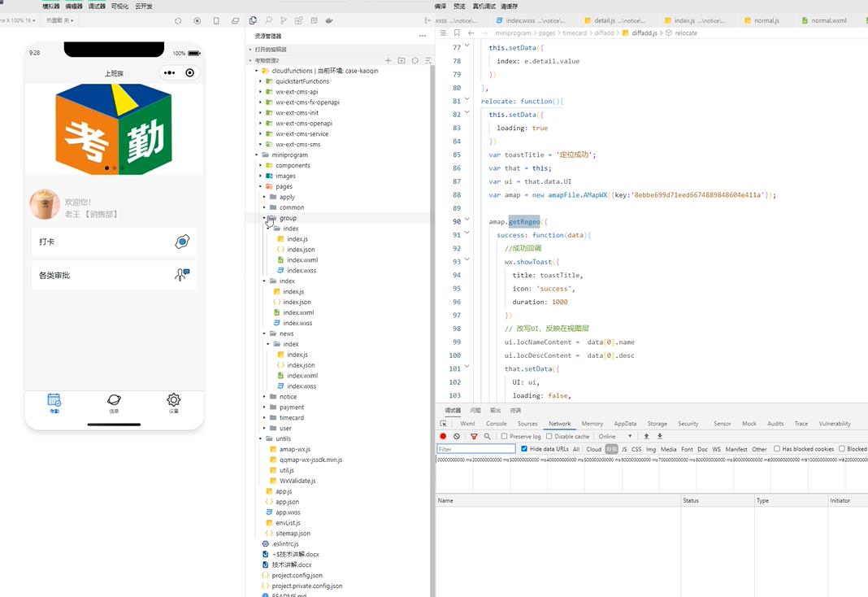The width and height of the screenshot is (868, 597).
Task: Open amap-wx.js in the untils folder
Action: point(294,449)
